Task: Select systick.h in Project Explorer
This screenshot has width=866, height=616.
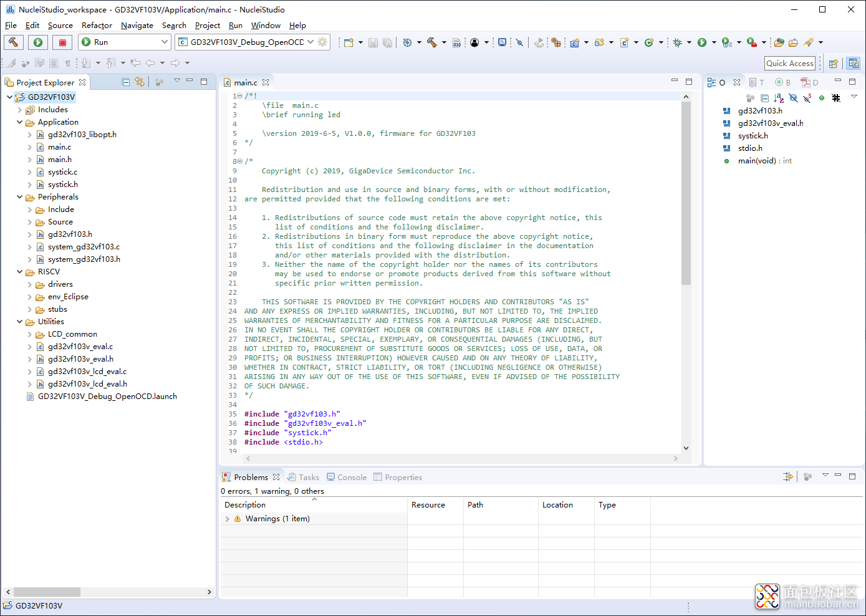Action: click(62, 185)
